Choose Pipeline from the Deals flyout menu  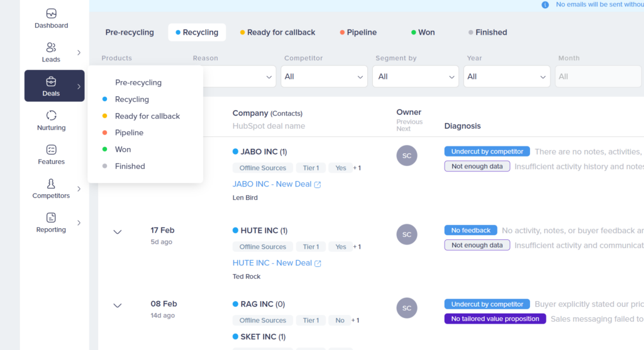tap(129, 133)
